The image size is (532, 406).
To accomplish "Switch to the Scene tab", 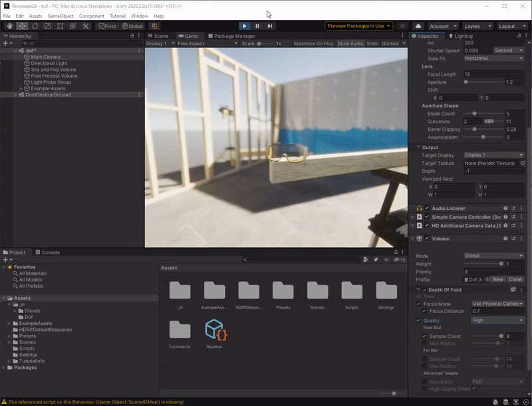I will (158, 36).
